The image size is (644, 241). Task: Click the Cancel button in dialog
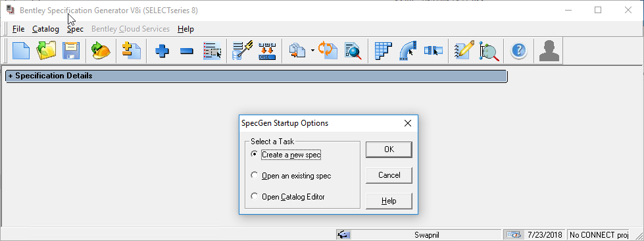(x=389, y=175)
